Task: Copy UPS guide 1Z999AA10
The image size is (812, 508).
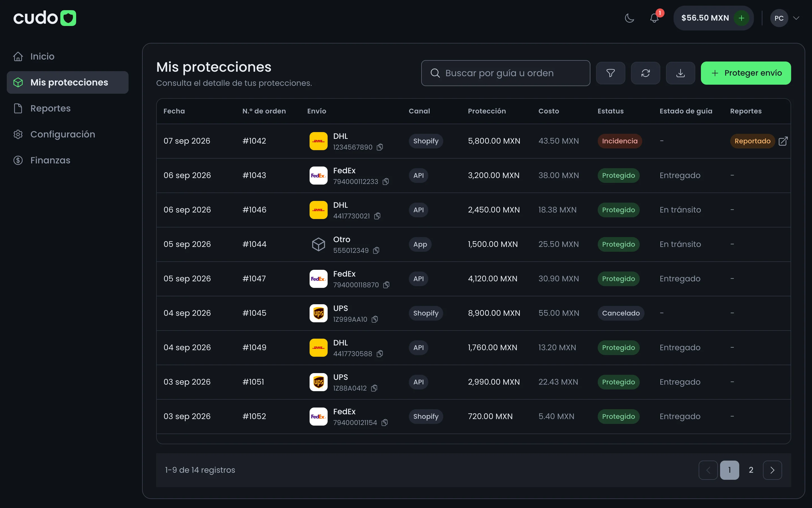Action: [375, 319]
